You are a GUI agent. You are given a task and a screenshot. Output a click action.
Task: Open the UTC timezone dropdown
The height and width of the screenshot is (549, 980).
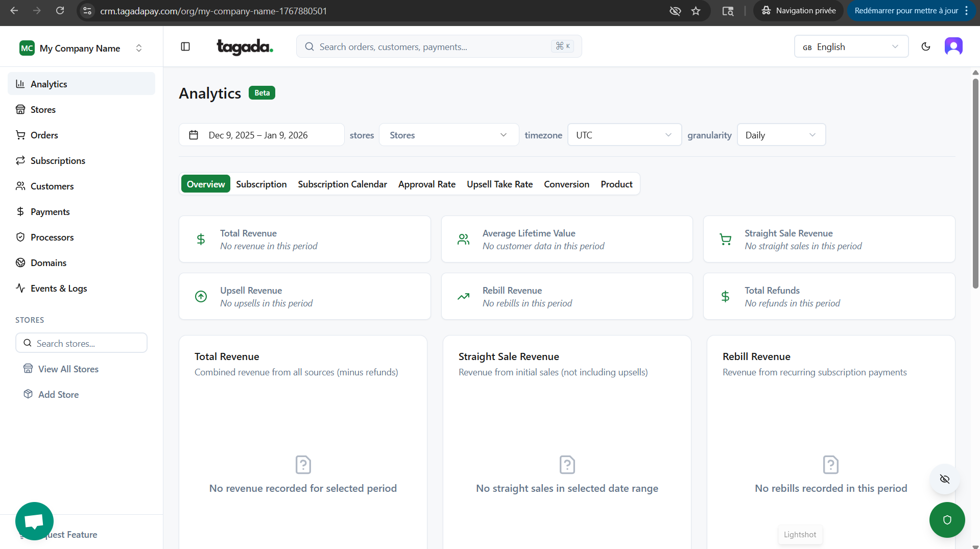point(624,135)
